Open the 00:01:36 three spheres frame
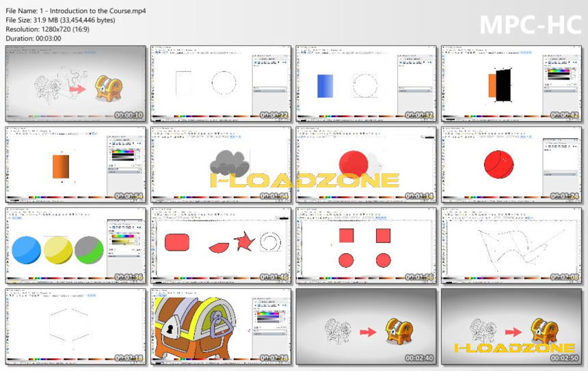Viewport: 588px width, 371px height. (x=76, y=246)
